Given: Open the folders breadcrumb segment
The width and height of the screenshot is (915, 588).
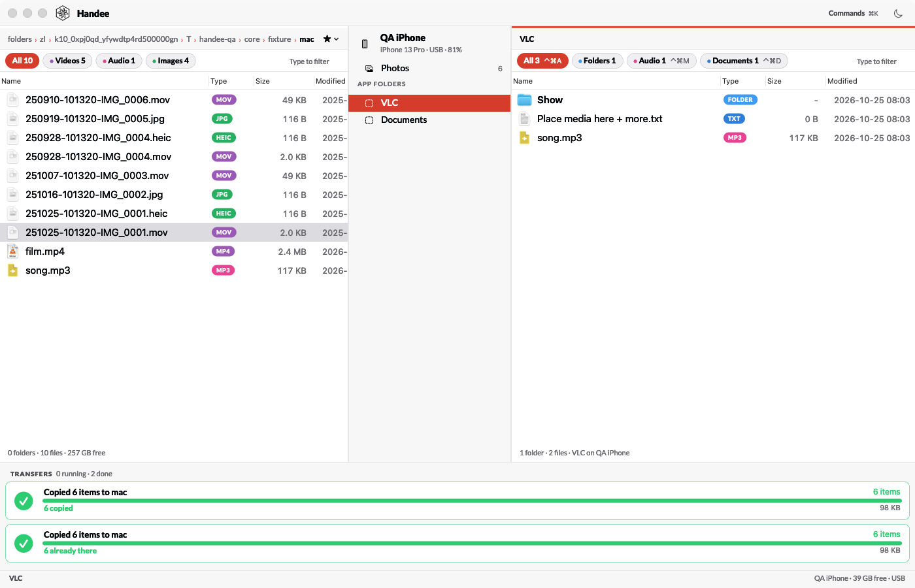Looking at the screenshot, I should (x=20, y=39).
